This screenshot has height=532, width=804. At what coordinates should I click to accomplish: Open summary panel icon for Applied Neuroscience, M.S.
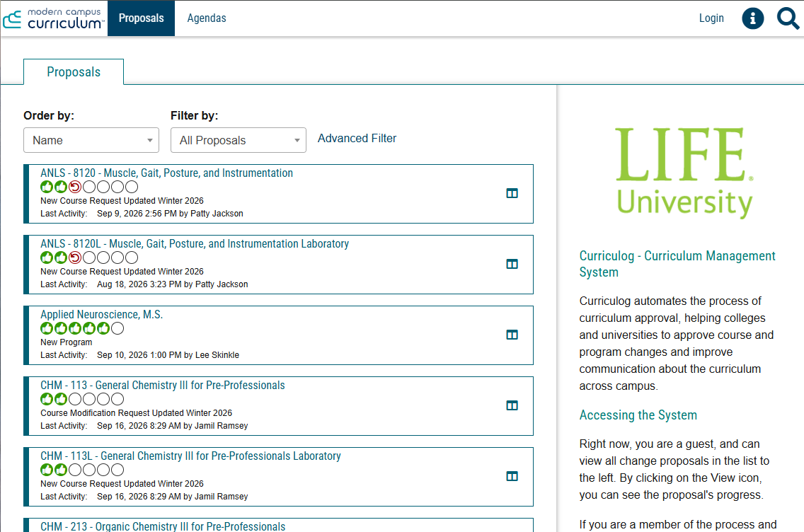[x=512, y=335]
